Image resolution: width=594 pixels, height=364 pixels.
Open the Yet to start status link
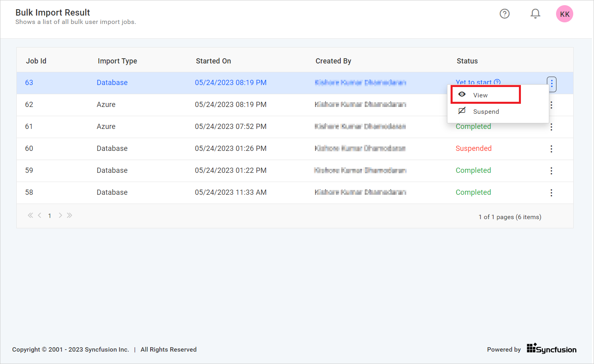coord(473,82)
